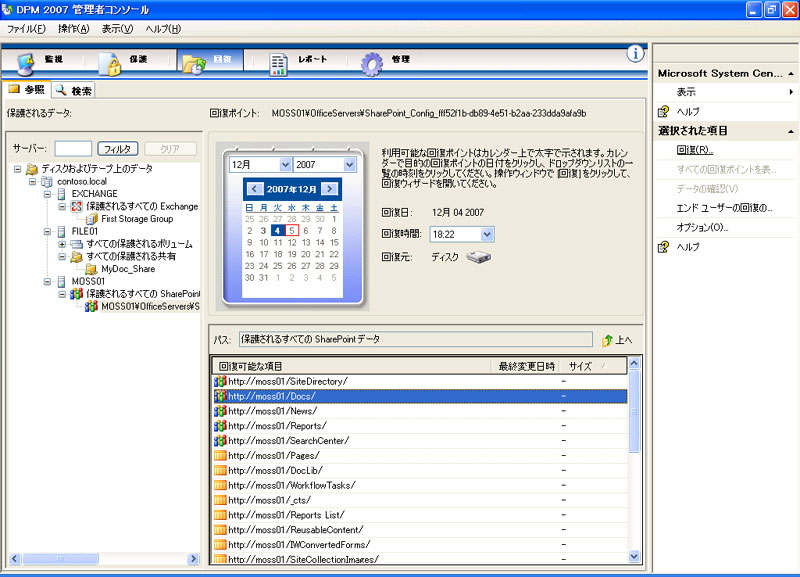
Task: Click the help icon under 選択された項目
Action: coord(663,247)
